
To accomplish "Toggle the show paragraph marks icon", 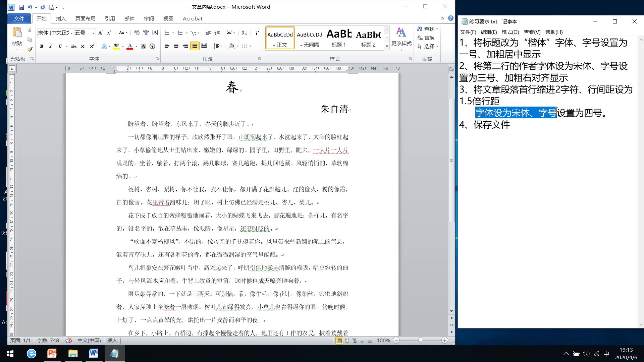I will pyautogui.click(x=257, y=33).
